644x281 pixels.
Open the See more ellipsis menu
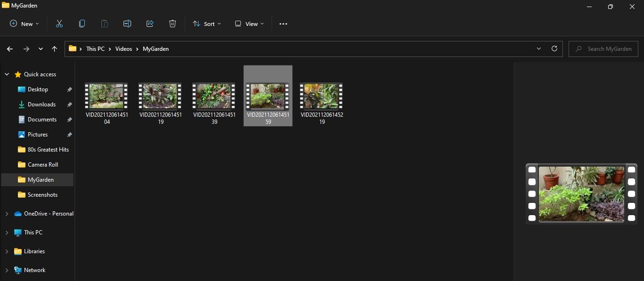pyautogui.click(x=283, y=24)
